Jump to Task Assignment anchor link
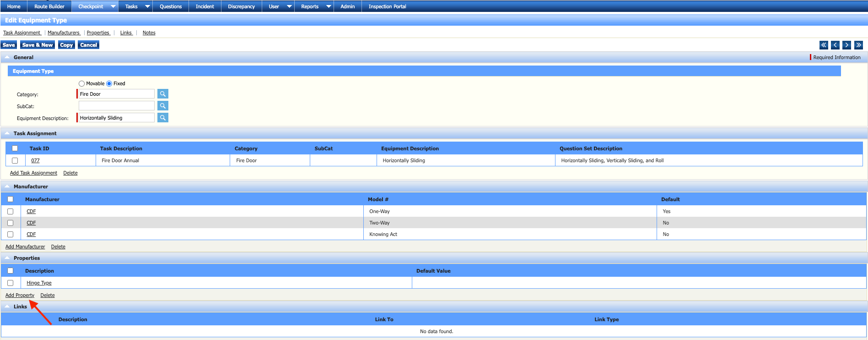This screenshot has height=340, width=868. tap(22, 33)
